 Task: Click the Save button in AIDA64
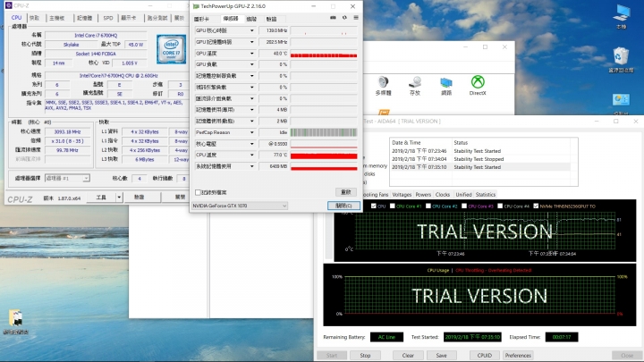tap(442, 356)
